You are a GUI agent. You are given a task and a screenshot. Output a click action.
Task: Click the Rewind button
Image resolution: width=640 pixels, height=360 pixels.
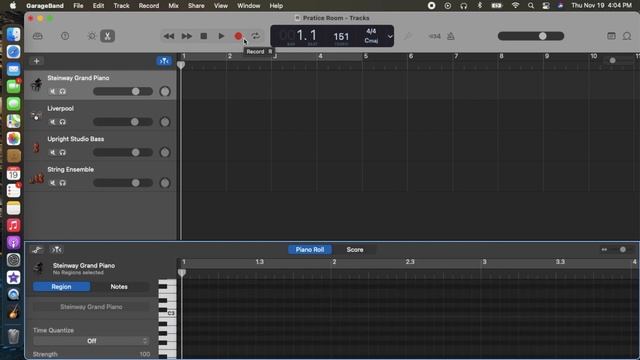click(x=169, y=36)
